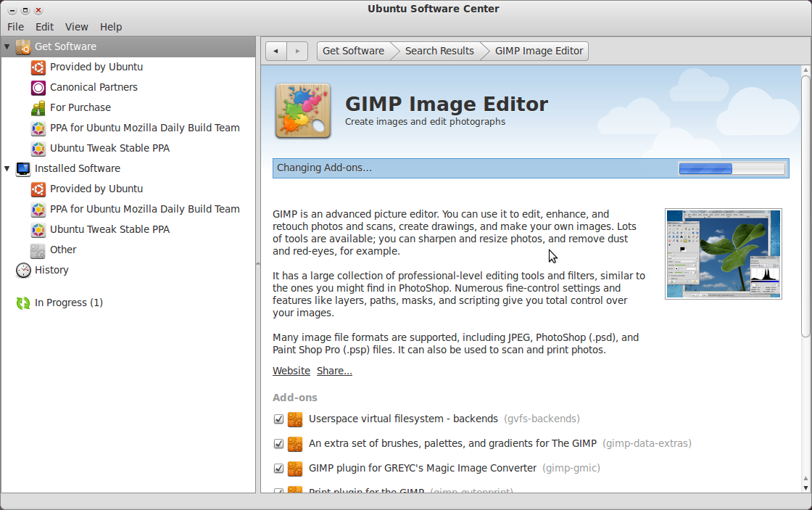
Task: Click the grey Other category icon
Action: coord(38,250)
